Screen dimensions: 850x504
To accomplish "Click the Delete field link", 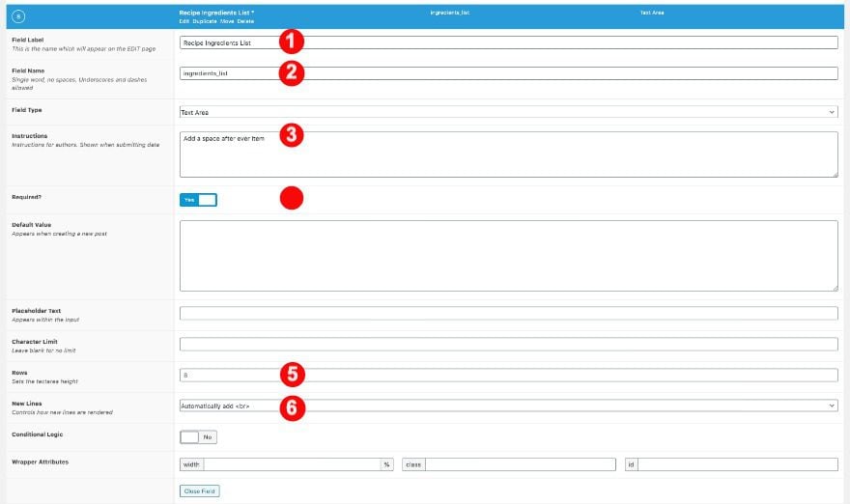I will click(x=245, y=21).
